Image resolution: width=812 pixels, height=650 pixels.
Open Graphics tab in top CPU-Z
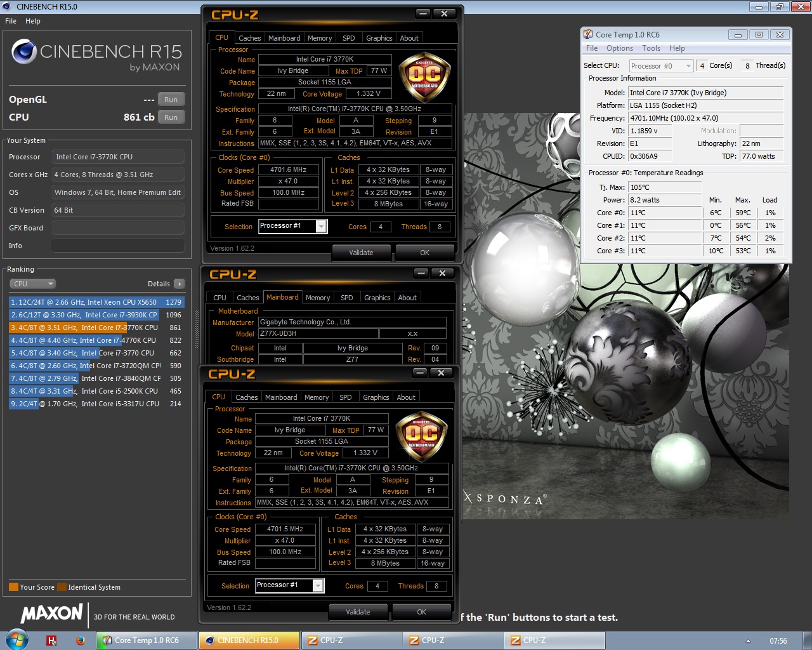[379, 38]
